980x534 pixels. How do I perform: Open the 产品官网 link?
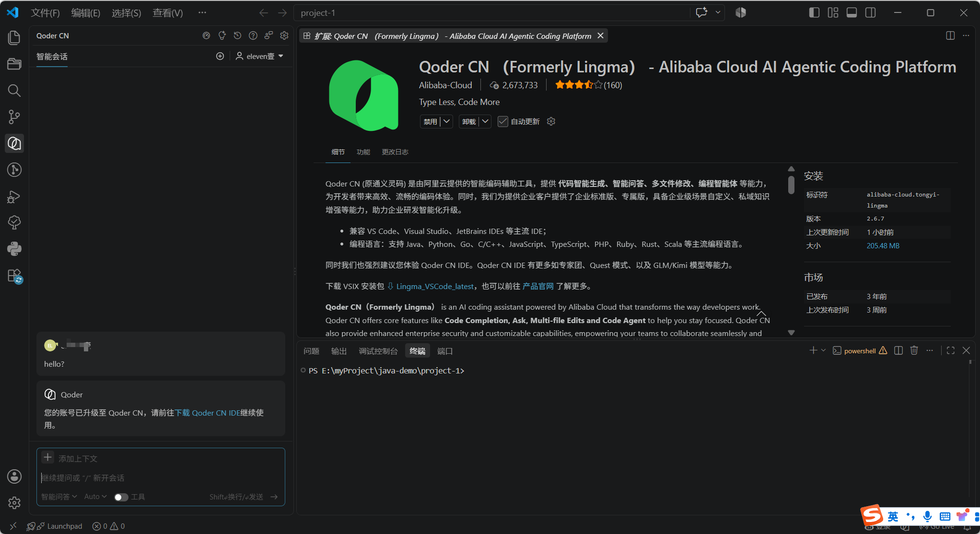[x=538, y=286]
